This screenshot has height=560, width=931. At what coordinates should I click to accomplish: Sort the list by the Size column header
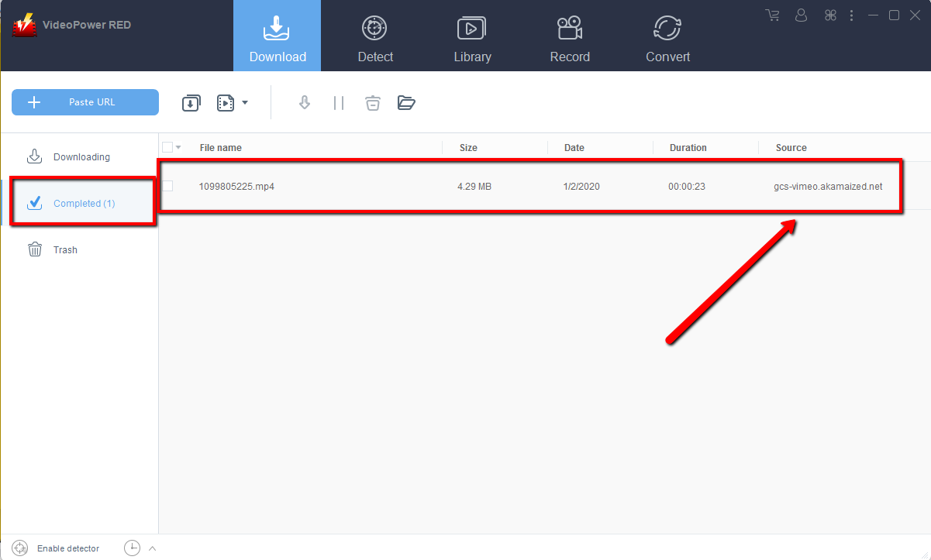468,148
